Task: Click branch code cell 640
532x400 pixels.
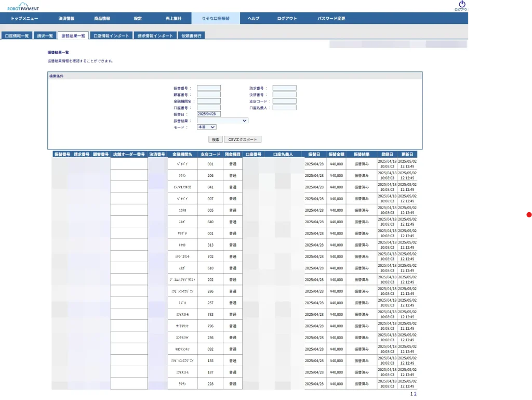Action: tap(211, 222)
